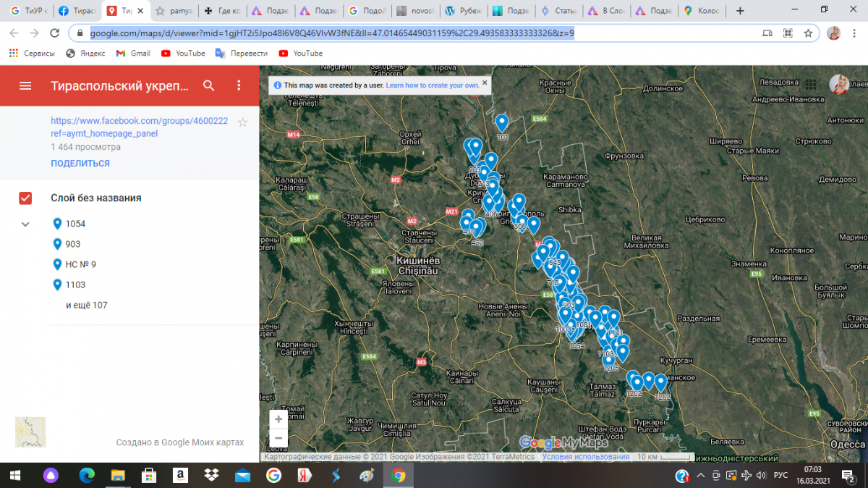Zoom in on the map
Viewport: 868px width, 488px height.
pos(278,419)
